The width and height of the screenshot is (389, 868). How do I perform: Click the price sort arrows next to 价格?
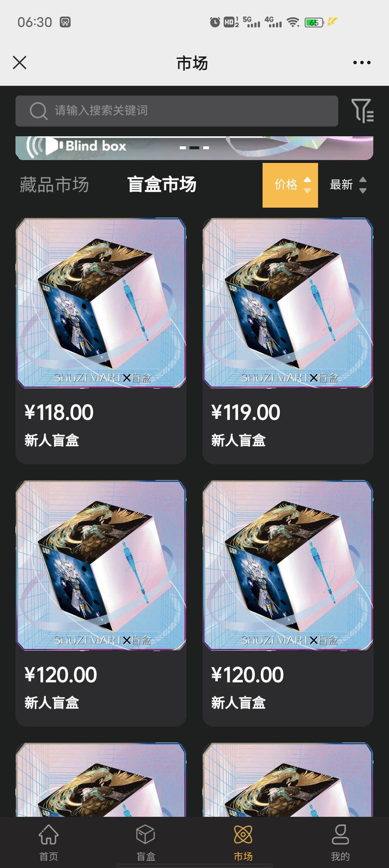click(x=307, y=185)
